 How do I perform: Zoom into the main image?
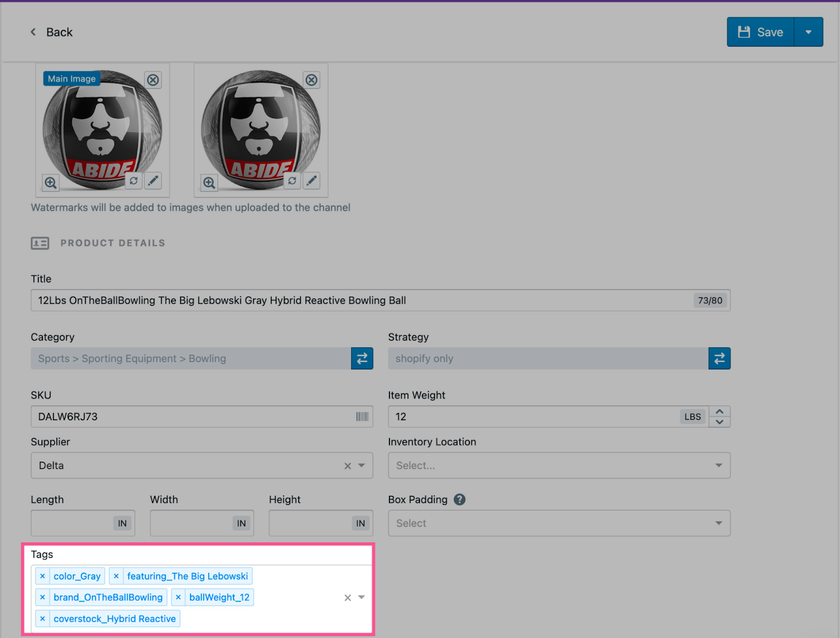coord(50,183)
